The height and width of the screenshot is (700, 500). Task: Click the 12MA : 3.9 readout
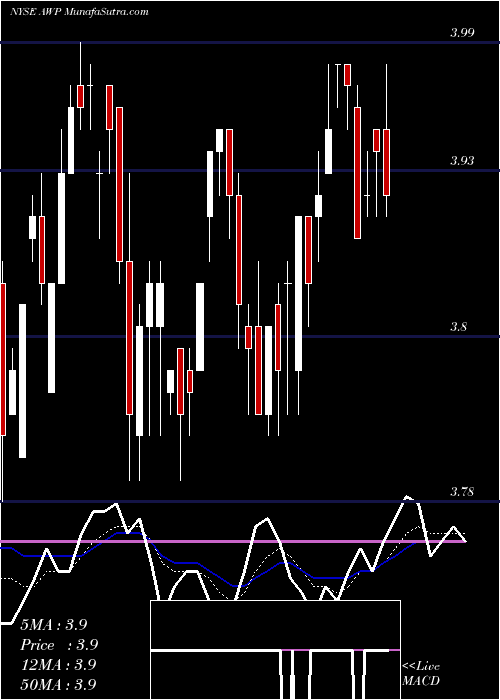(x=58, y=664)
